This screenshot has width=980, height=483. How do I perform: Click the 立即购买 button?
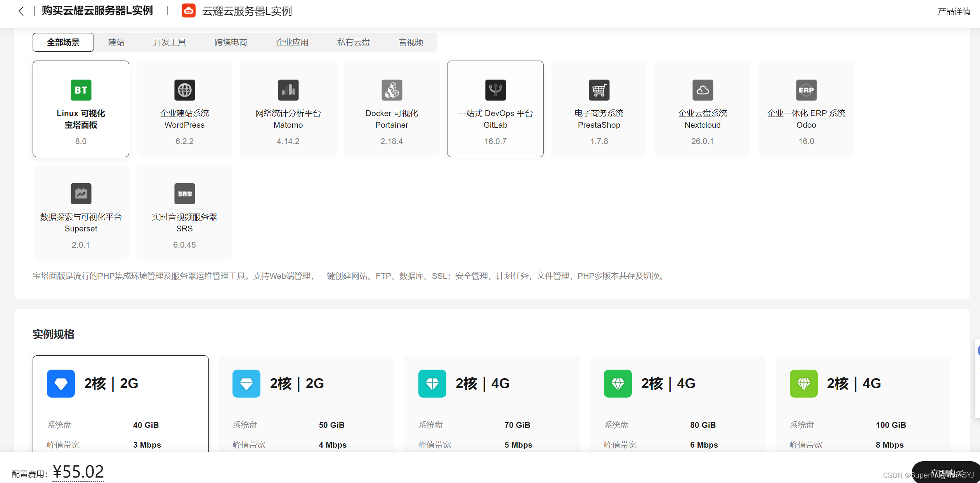pyautogui.click(x=946, y=473)
